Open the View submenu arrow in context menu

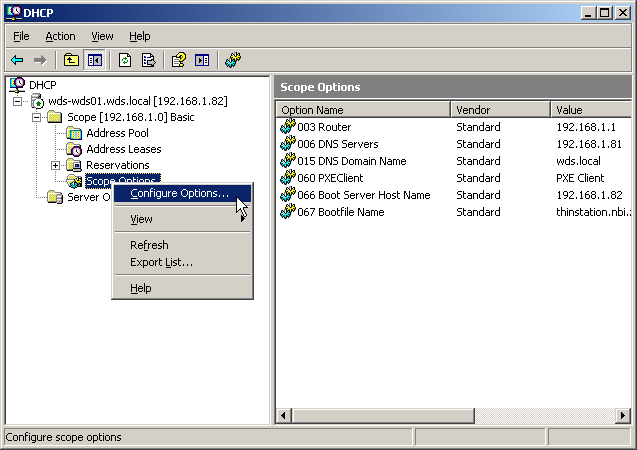tap(243, 219)
